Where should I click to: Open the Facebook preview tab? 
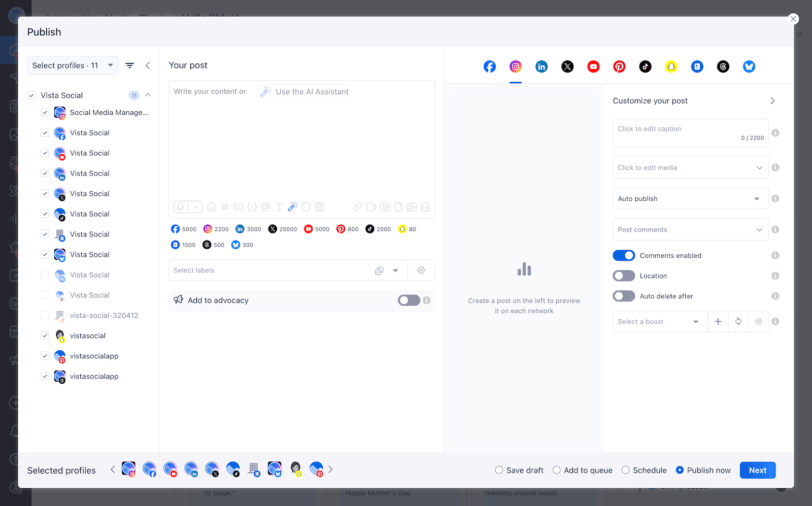click(x=489, y=66)
